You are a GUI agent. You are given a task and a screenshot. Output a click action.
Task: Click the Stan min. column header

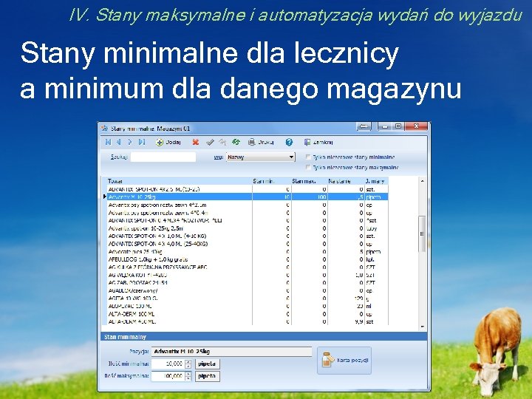[x=272, y=181]
